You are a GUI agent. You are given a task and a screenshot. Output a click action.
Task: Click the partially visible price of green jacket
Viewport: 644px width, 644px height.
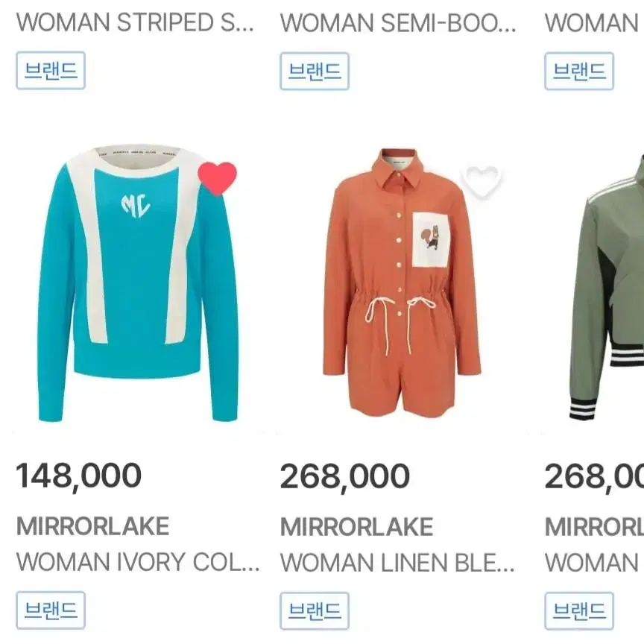[594, 477]
